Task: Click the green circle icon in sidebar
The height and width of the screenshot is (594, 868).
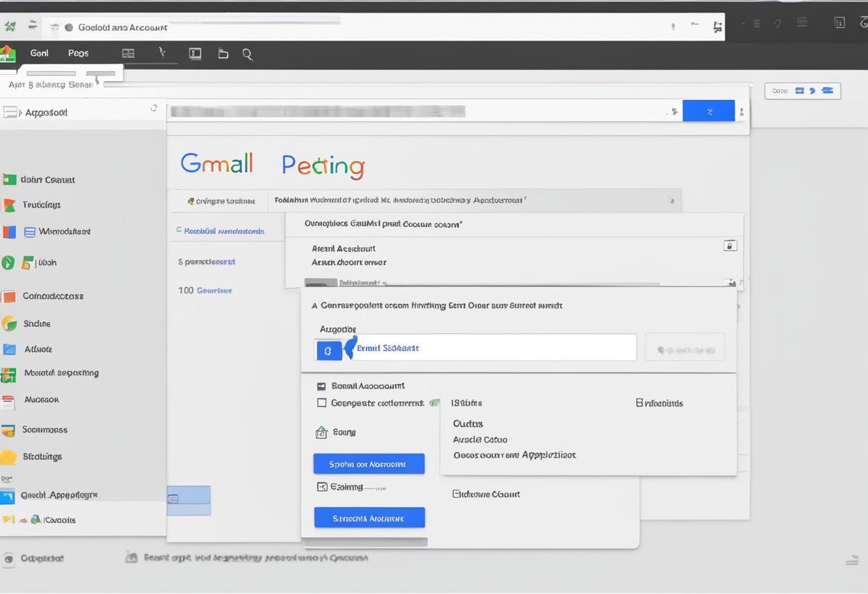Action: tap(8, 263)
